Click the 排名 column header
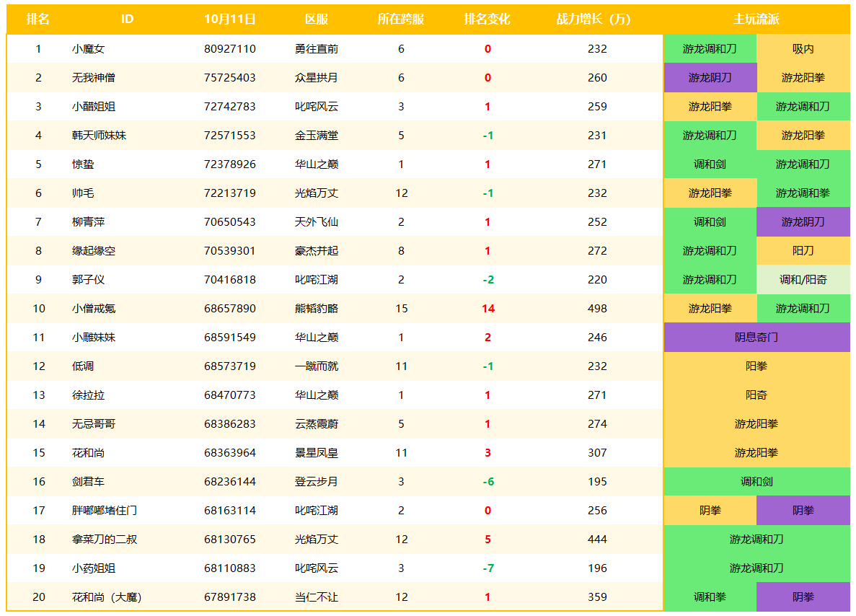 37,19
